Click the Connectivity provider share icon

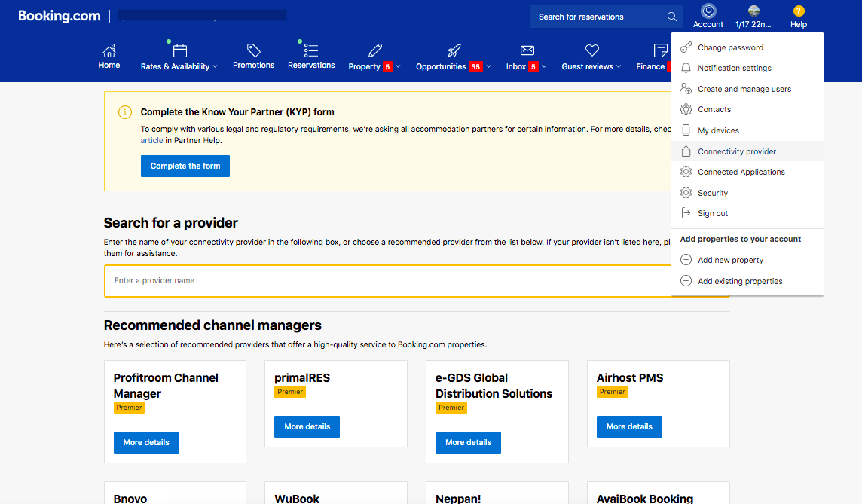tap(686, 151)
